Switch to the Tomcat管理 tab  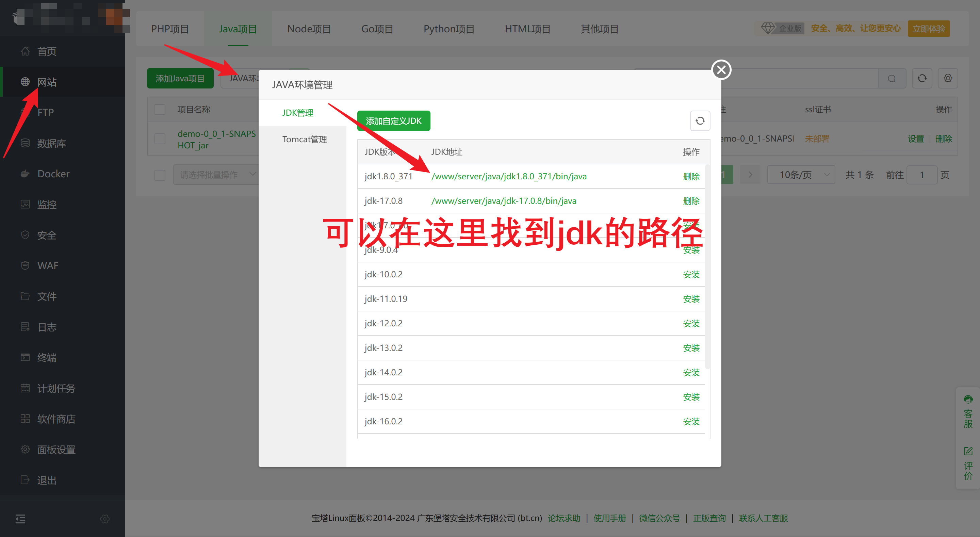tap(304, 139)
